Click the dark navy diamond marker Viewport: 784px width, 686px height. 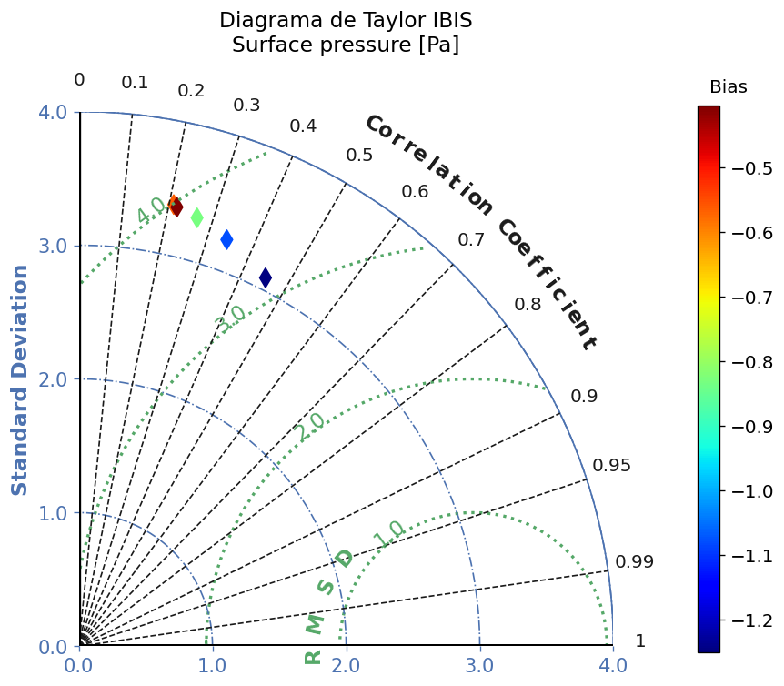point(266,277)
